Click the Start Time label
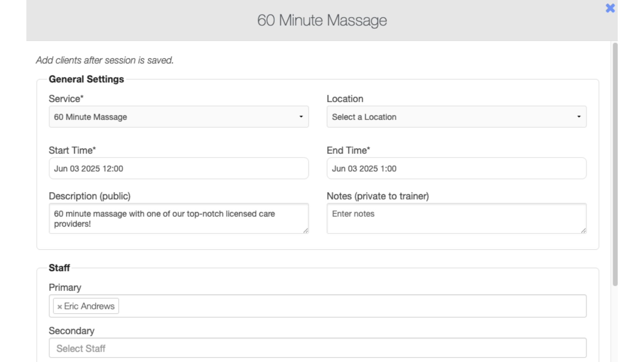Viewport: 644px width, 362px height. pos(72,150)
